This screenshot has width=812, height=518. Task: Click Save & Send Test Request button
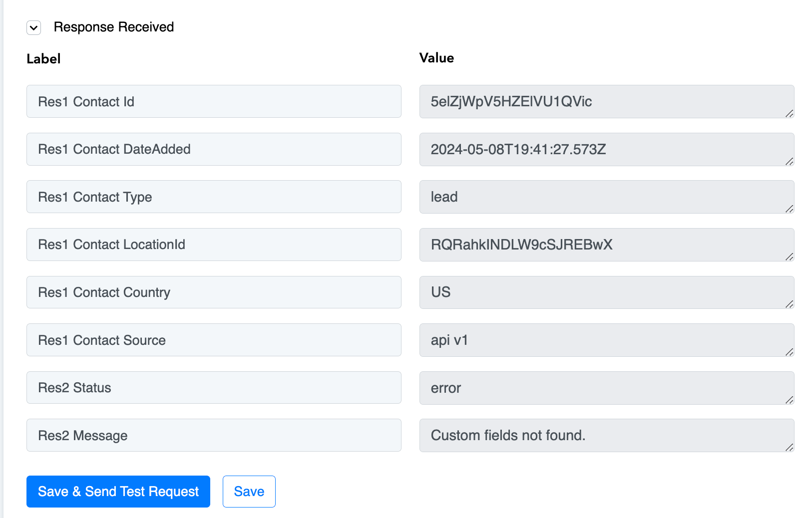pyautogui.click(x=118, y=492)
